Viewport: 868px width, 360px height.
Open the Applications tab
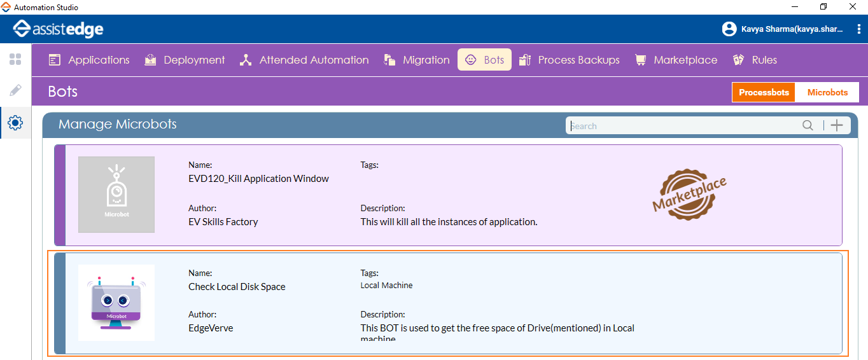pos(89,60)
